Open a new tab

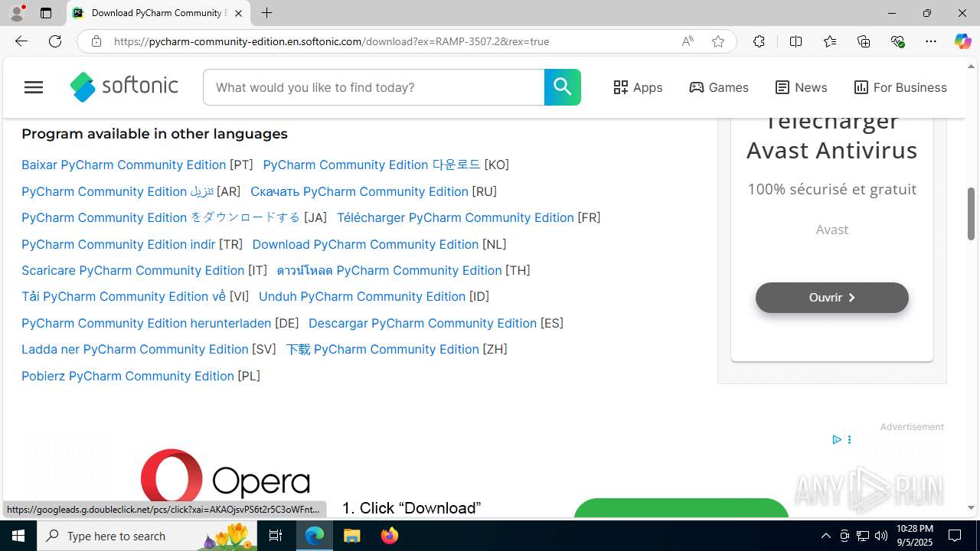coord(266,13)
